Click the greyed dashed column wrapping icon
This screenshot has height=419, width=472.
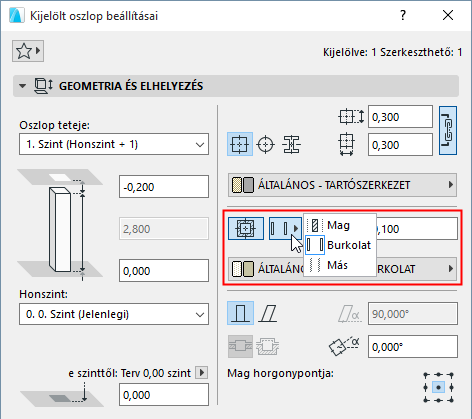pos(268,346)
